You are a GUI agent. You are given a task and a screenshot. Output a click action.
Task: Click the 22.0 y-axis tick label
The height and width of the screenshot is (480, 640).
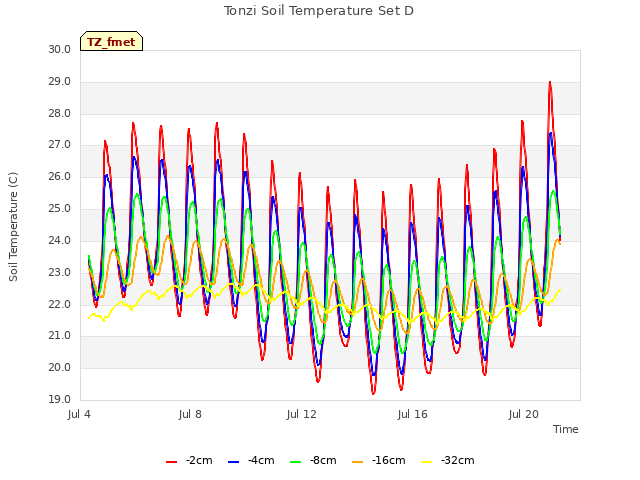60,304
